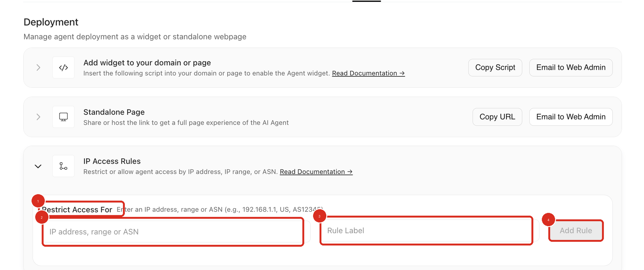
Task: Copy the widget script
Action: click(x=495, y=68)
